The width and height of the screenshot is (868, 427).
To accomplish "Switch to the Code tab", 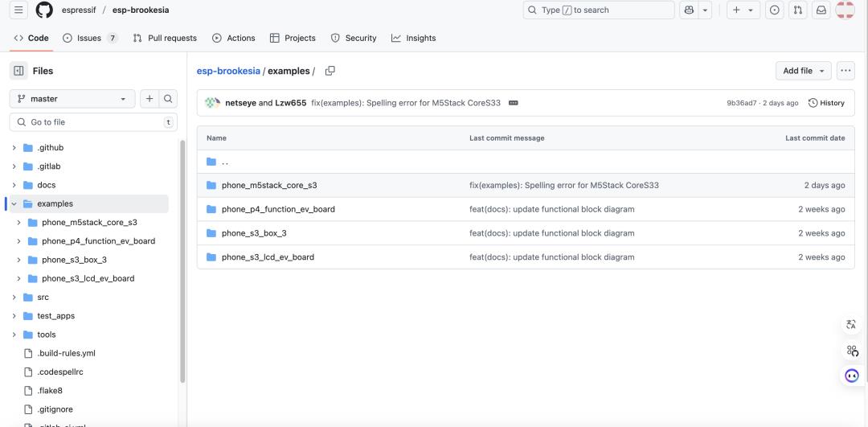I will (x=31, y=39).
